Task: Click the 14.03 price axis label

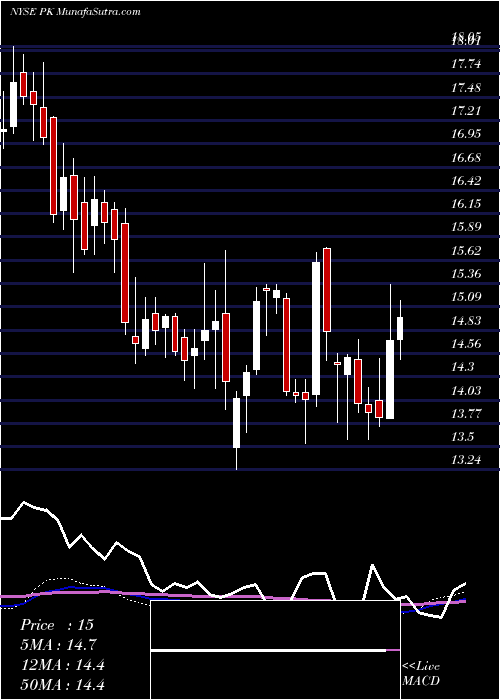Action: 466,391
